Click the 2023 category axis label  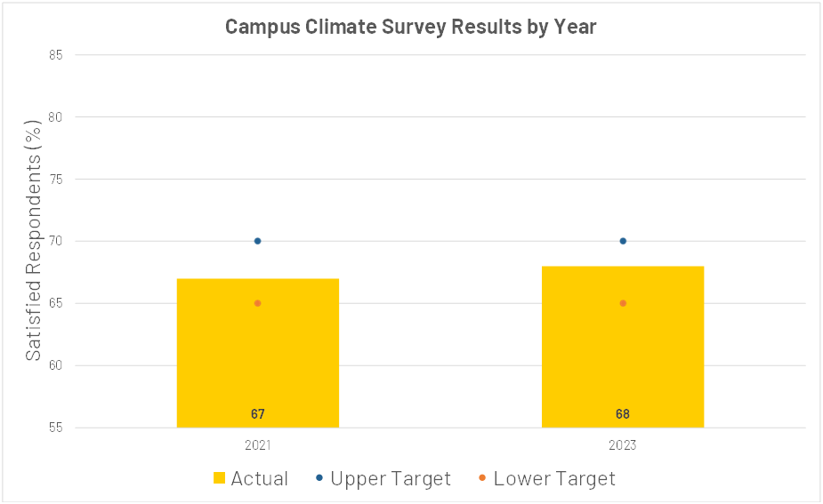click(x=623, y=444)
